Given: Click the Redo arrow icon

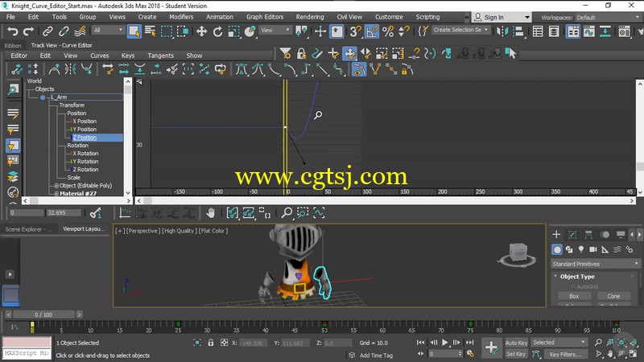Looking at the screenshot, I should pos(28,31).
